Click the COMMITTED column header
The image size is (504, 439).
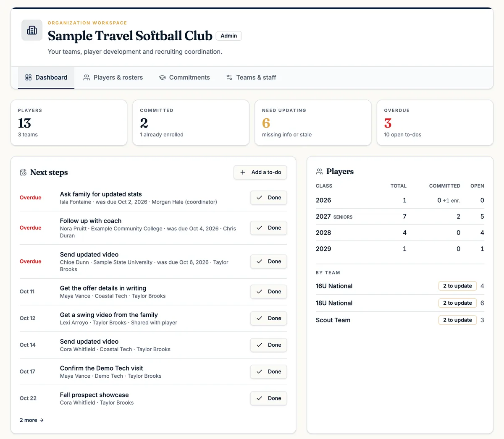point(444,186)
